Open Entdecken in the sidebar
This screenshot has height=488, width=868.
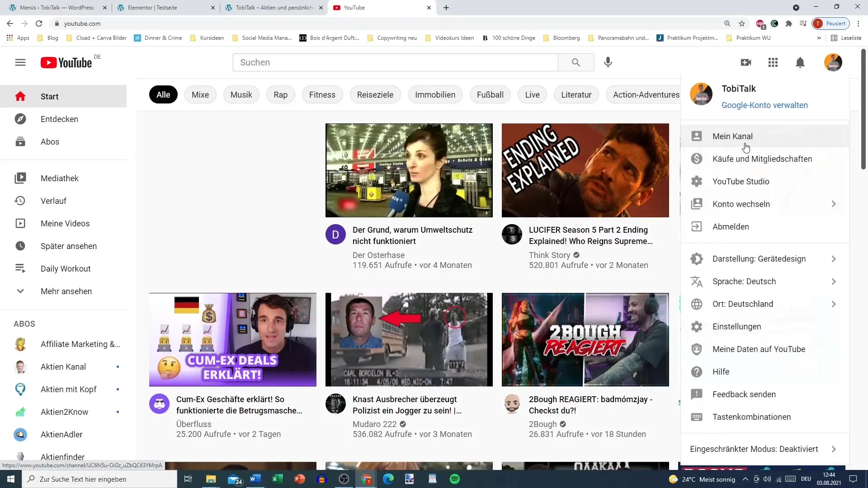coord(63,119)
